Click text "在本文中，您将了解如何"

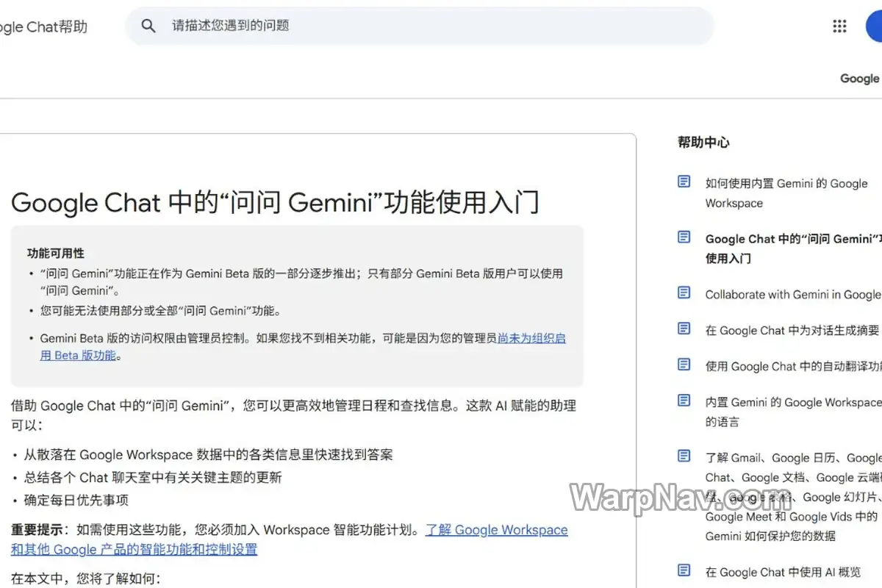pos(85,578)
